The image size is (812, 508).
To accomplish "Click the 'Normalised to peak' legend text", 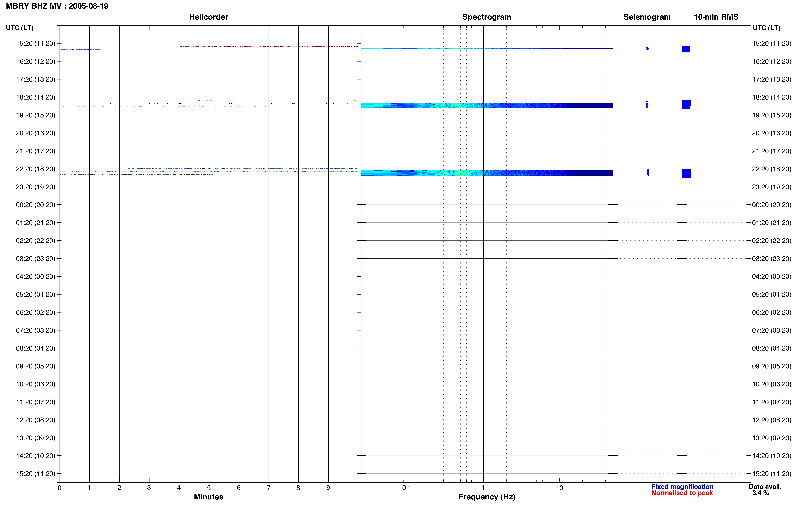I will [682, 493].
